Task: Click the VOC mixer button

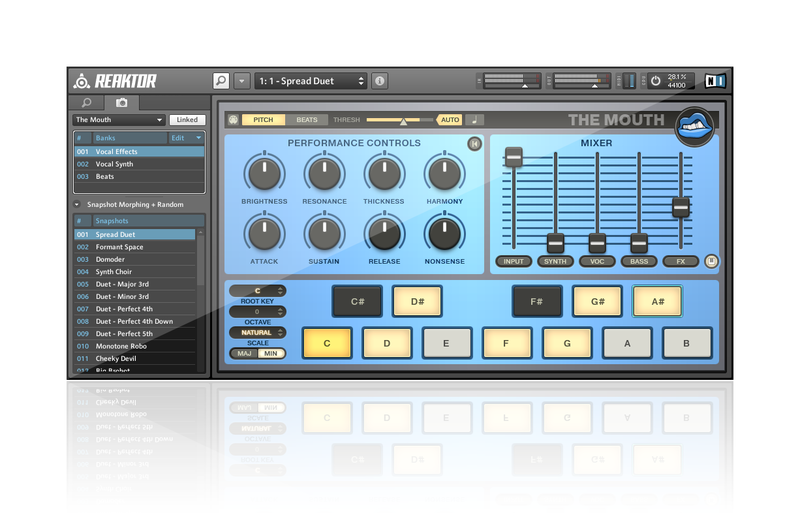Action: click(x=597, y=261)
